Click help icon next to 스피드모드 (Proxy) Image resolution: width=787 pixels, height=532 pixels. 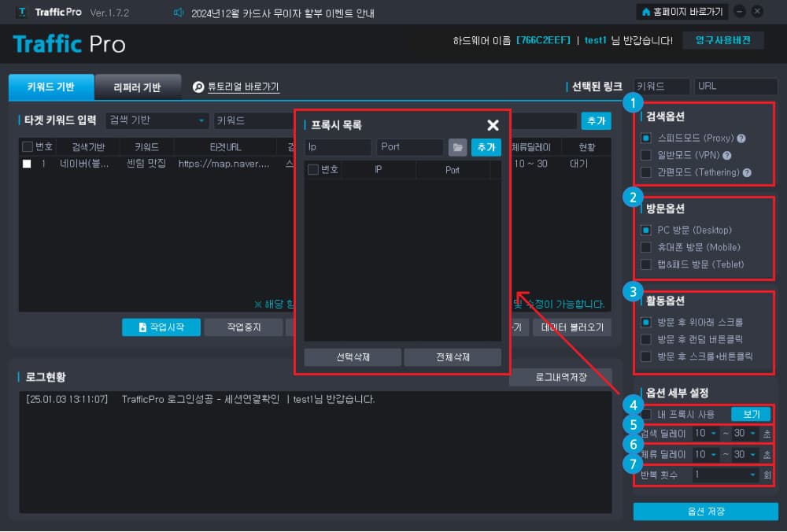741,138
